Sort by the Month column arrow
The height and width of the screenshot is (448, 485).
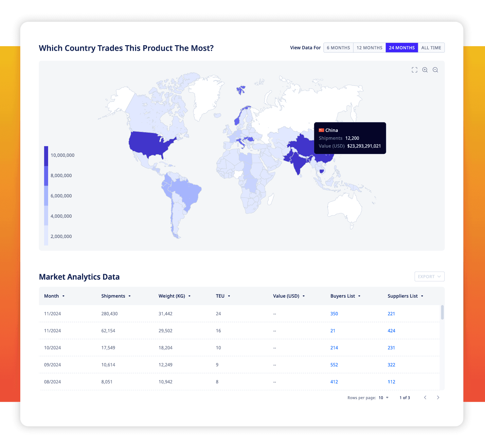(x=63, y=296)
